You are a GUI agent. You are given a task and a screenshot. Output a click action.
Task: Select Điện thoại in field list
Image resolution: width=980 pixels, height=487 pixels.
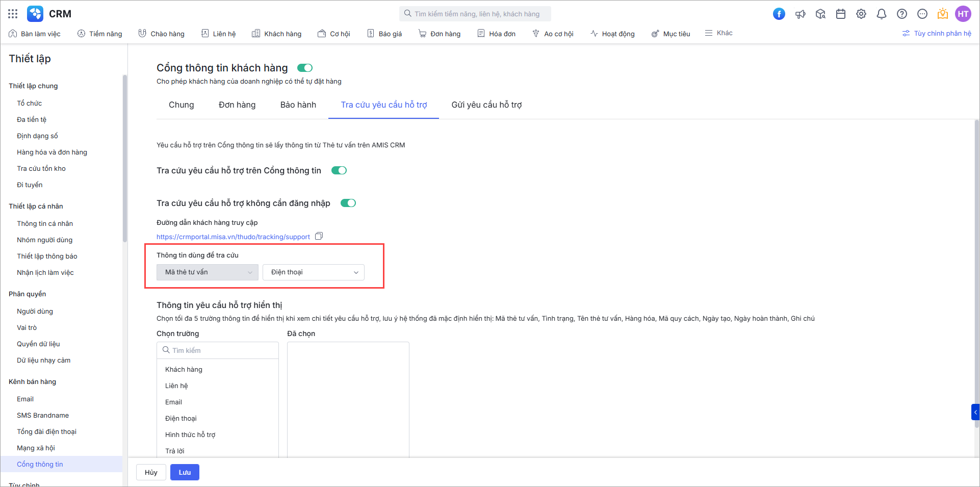tap(218, 418)
